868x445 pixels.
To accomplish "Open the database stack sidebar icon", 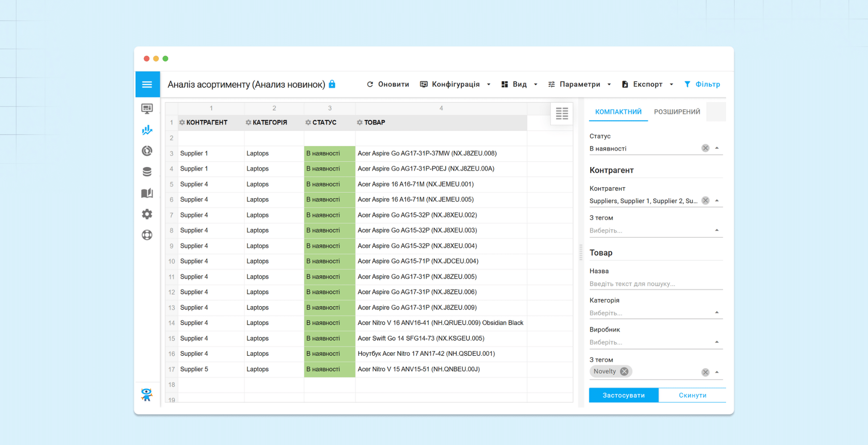I will click(147, 172).
